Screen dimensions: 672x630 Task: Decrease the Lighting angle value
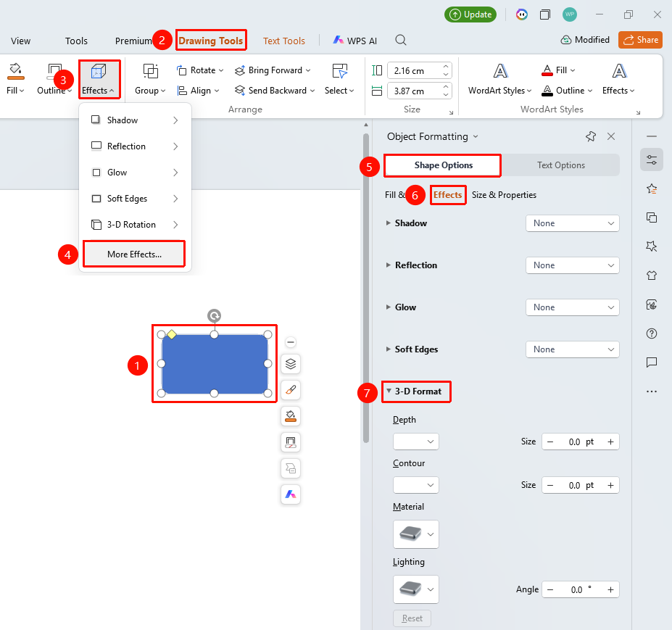550,589
